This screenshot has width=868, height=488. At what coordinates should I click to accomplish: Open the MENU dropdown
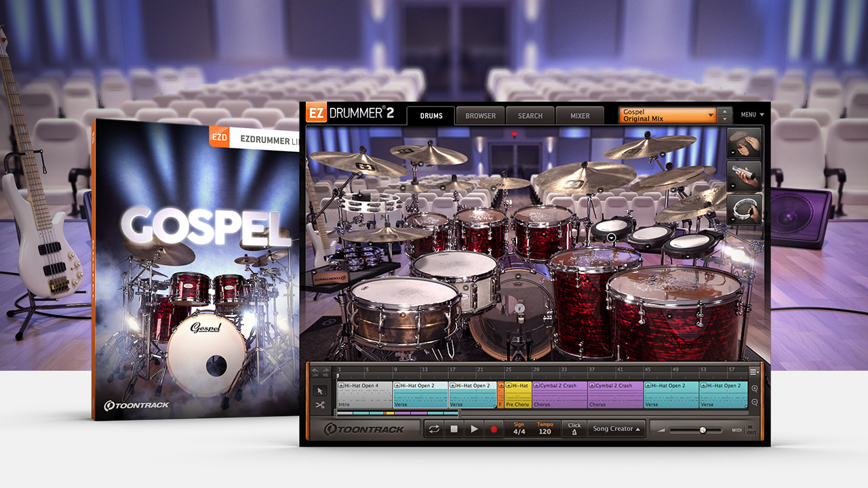753,115
